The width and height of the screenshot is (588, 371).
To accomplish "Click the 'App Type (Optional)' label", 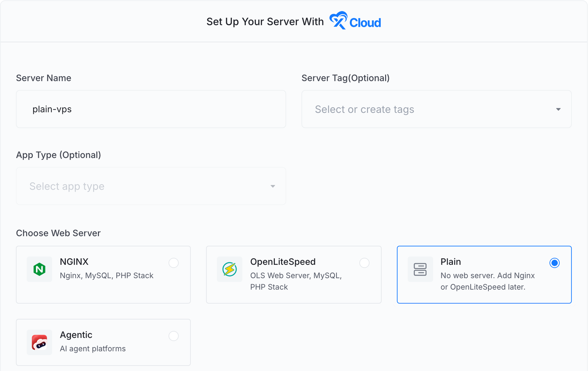I will [x=58, y=155].
